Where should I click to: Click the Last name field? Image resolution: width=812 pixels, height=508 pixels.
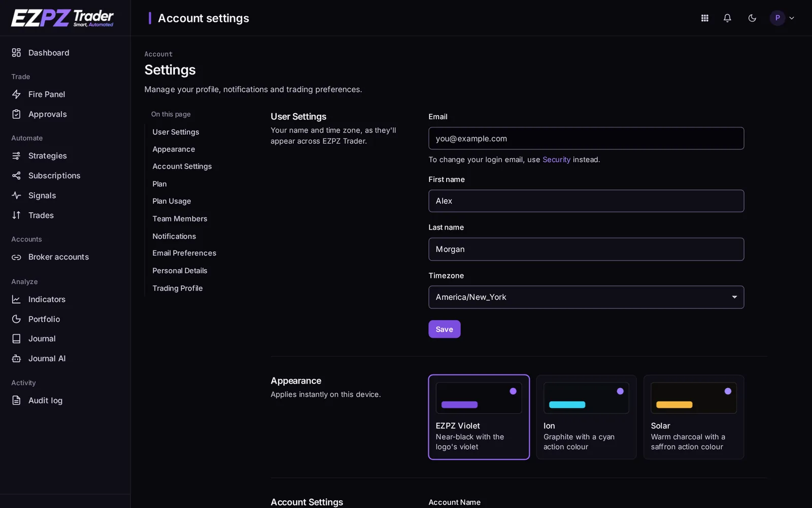click(x=586, y=249)
